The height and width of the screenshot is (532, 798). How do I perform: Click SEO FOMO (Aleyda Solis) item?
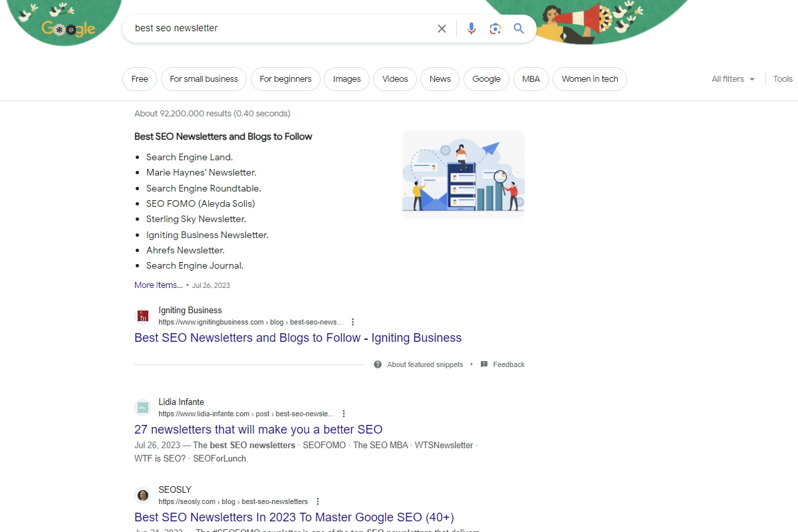[201, 203]
